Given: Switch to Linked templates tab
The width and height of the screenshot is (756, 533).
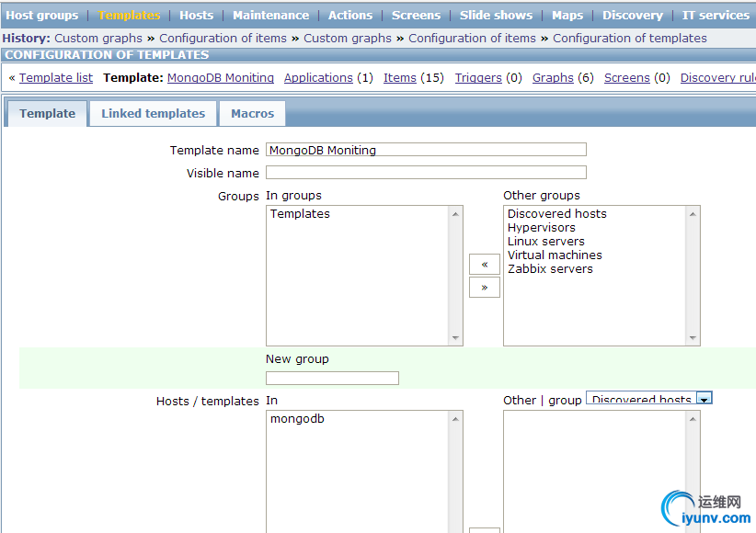Looking at the screenshot, I should (153, 114).
